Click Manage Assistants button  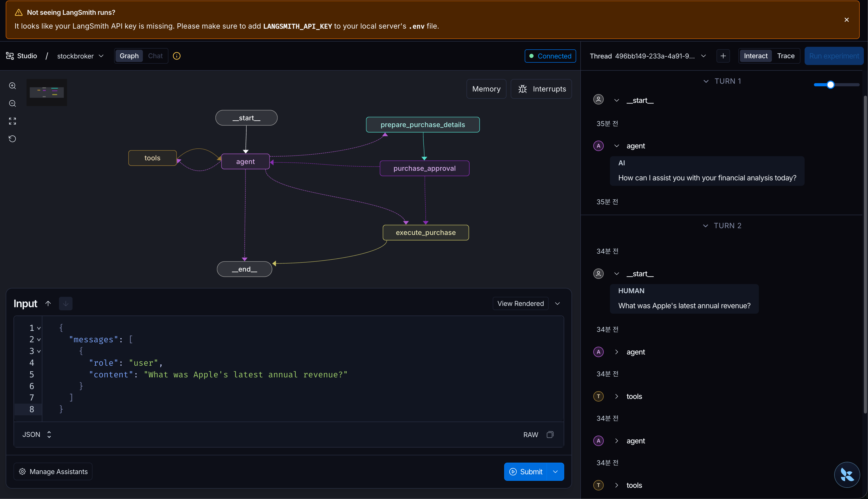(x=53, y=472)
